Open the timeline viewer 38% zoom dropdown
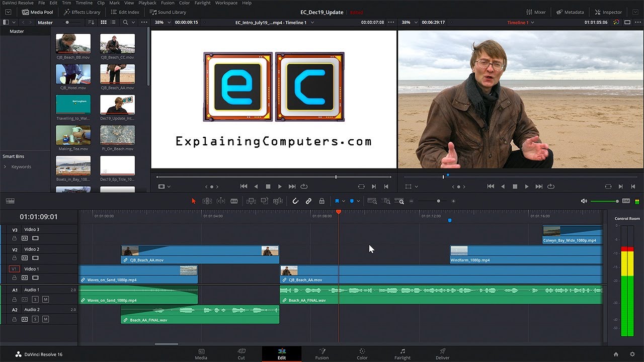This screenshot has height=362, width=644. click(416, 23)
